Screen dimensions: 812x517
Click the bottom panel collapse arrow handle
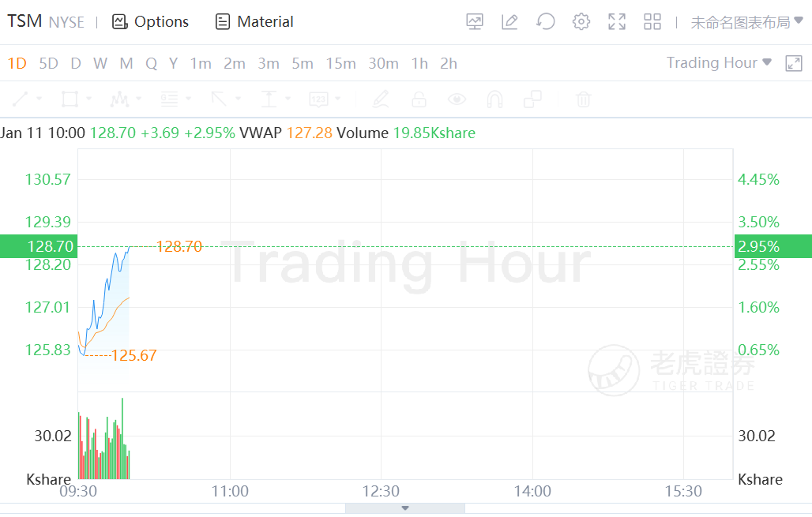click(405, 508)
